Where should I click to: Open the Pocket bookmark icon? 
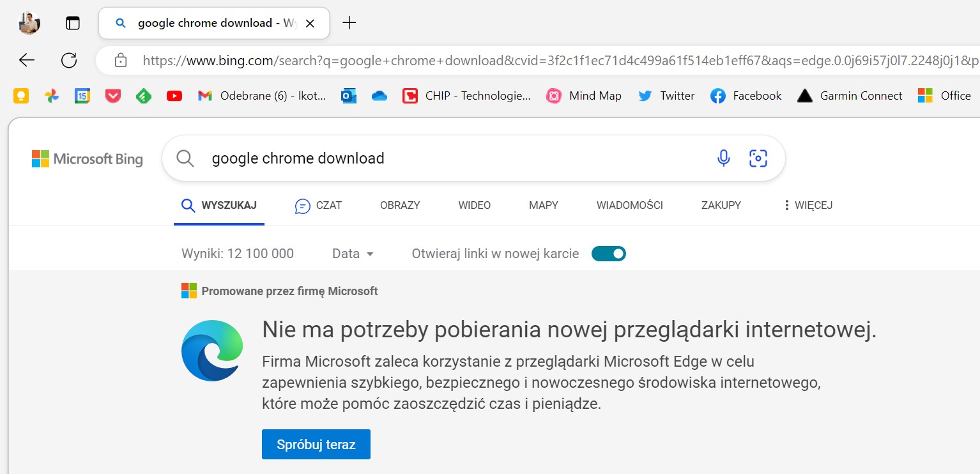coord(113,96)
